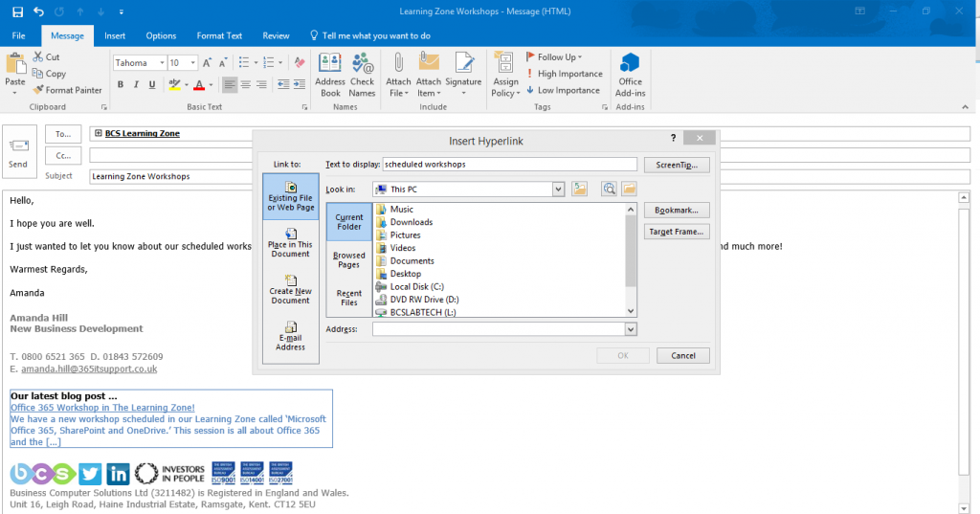Open the File tab
The width and height of the screenshot is (980, 514).
[x=19, y=35]
